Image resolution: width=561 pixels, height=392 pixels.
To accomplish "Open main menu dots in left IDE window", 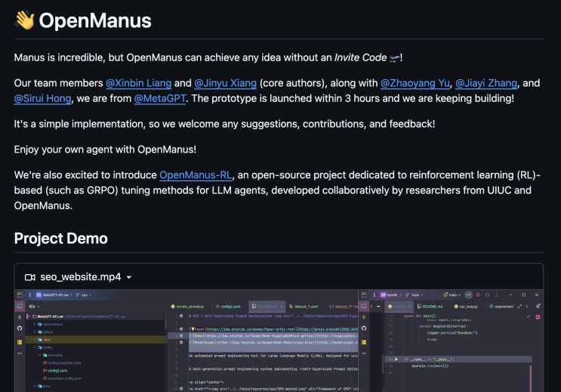I will (29, 295).
